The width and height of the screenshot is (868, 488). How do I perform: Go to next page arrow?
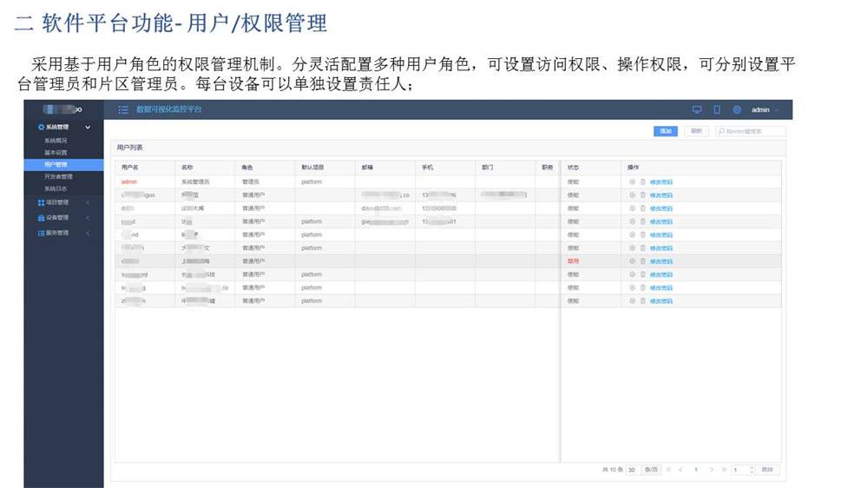click(712, 470)
